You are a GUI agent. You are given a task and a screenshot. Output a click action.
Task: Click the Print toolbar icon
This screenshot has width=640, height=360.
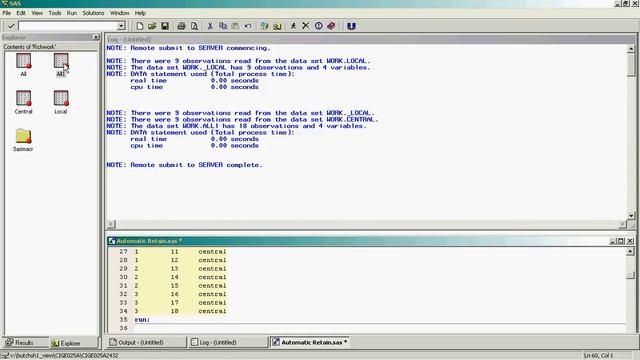[181, 26]
